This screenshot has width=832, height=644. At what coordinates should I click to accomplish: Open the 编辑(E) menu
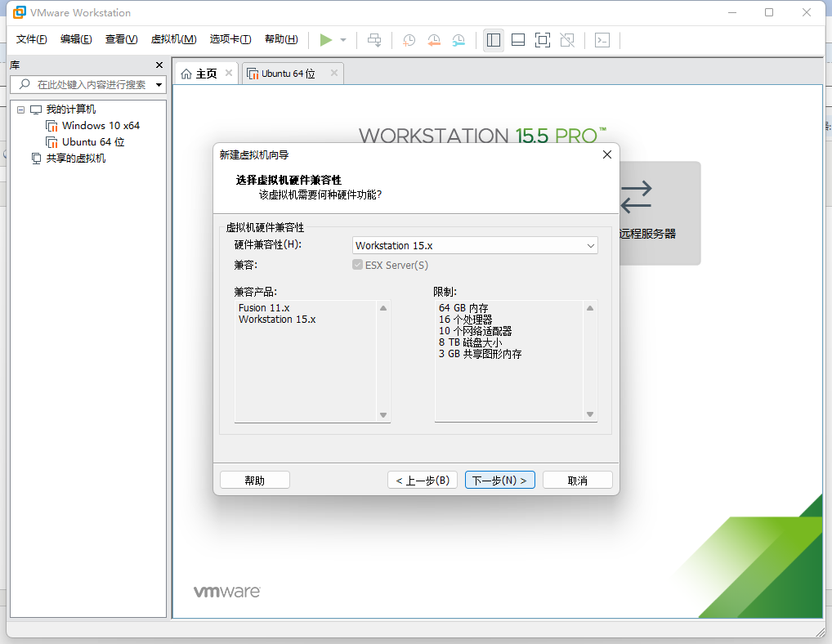pyautogui.click(x=76, y=39)
